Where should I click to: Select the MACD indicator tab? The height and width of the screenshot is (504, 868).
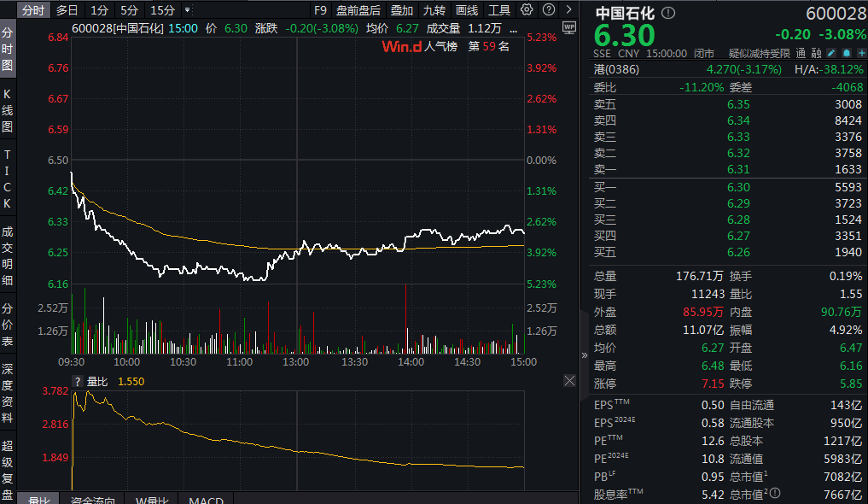point(206,499)
